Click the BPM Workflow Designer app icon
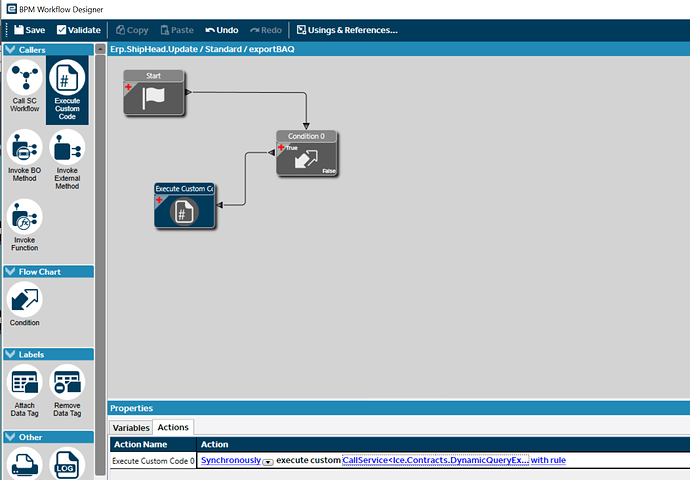Viewport: 690px width, 480px height. click(x=11, y=9)
